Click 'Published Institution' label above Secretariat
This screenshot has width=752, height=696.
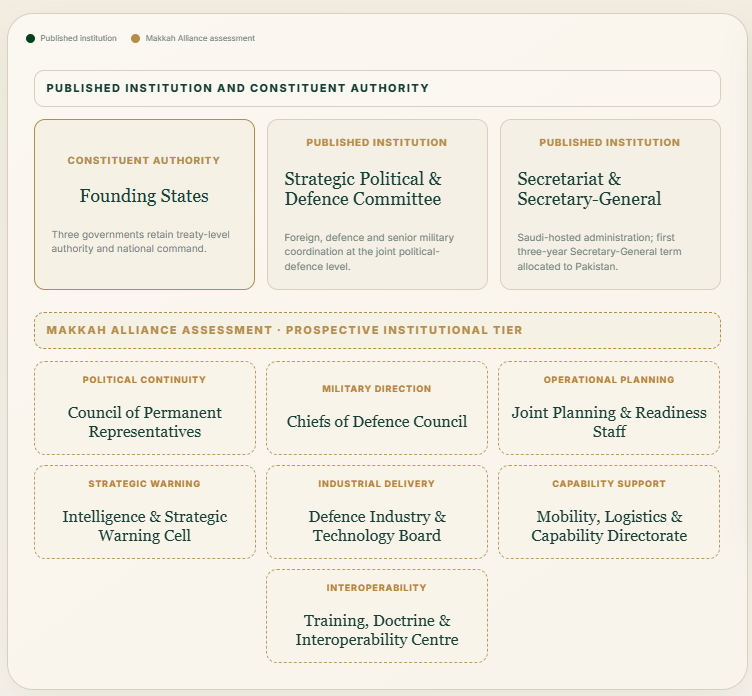(x=610, y=142)
